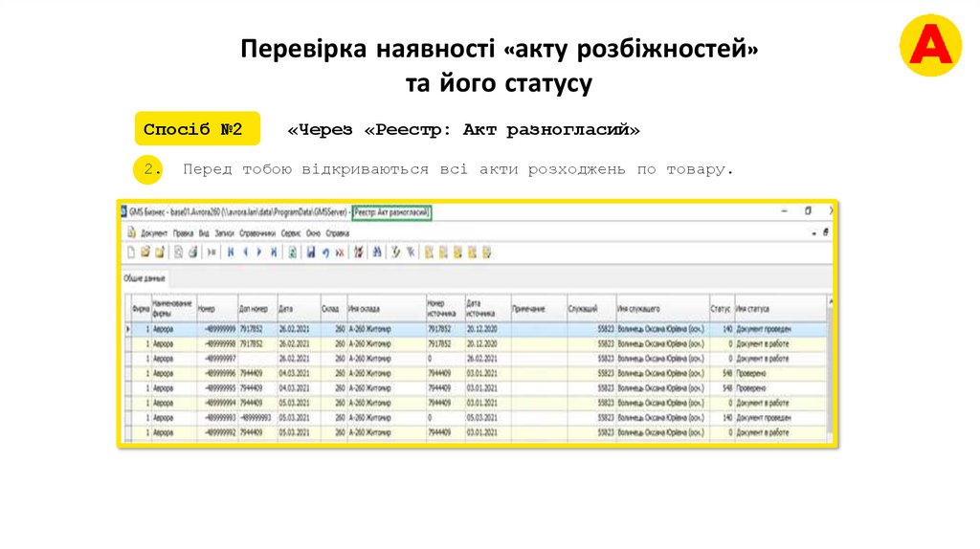
Task: Click GMS Бизнес application title icon
Action: (x=123, y=211)
